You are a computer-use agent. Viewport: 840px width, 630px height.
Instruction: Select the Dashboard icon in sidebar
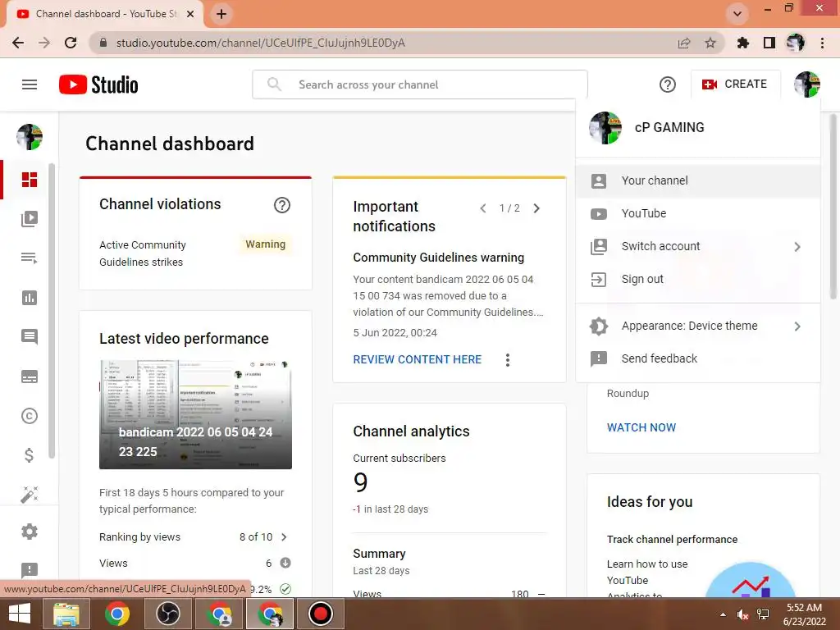tap(30, 180)
